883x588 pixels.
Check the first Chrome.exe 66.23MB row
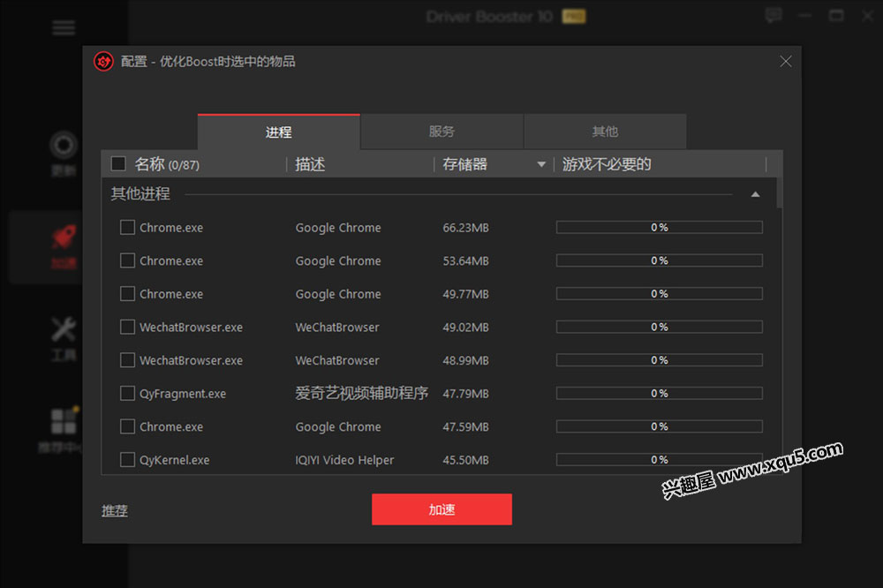[127, 228]
